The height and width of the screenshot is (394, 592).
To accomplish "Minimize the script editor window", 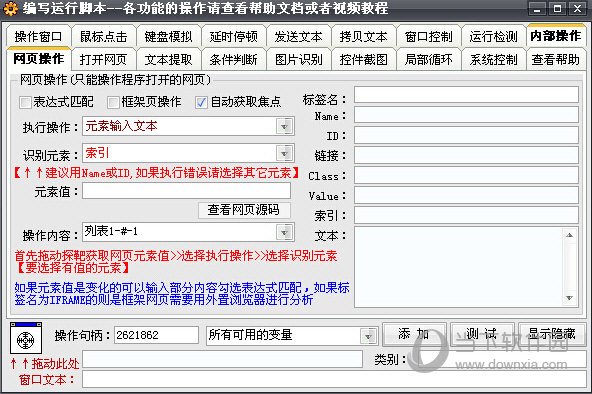I will [537, 9].
